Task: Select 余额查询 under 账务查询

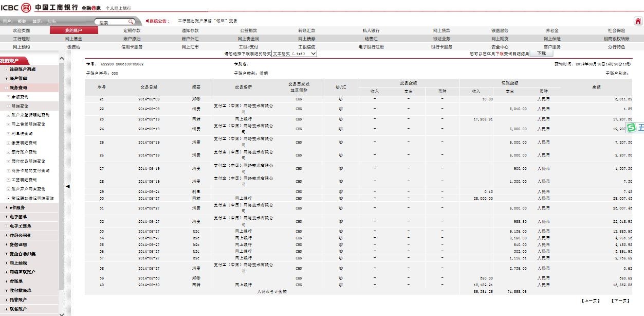Action: pyautogui.click(x=20, y=97)
